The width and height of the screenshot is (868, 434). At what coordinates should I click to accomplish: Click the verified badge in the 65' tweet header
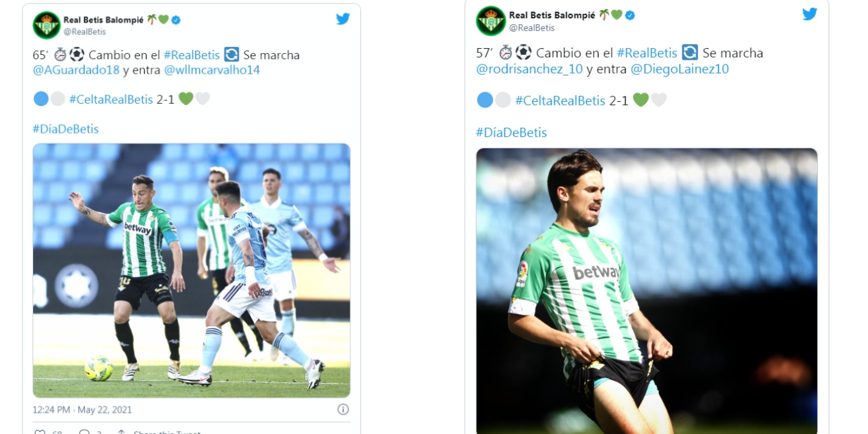176,20
